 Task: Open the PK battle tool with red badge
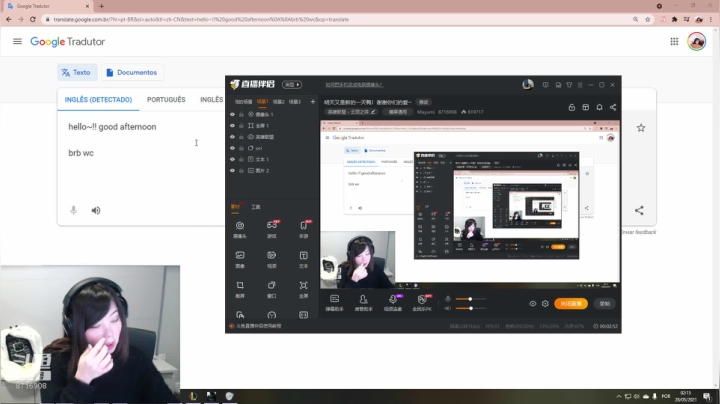coord(422,303)
